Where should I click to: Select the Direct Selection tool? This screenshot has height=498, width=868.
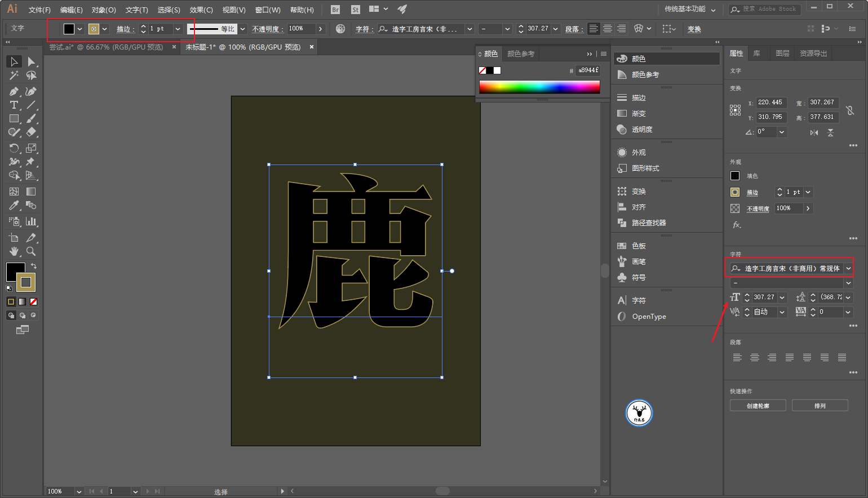click(32, 61)
